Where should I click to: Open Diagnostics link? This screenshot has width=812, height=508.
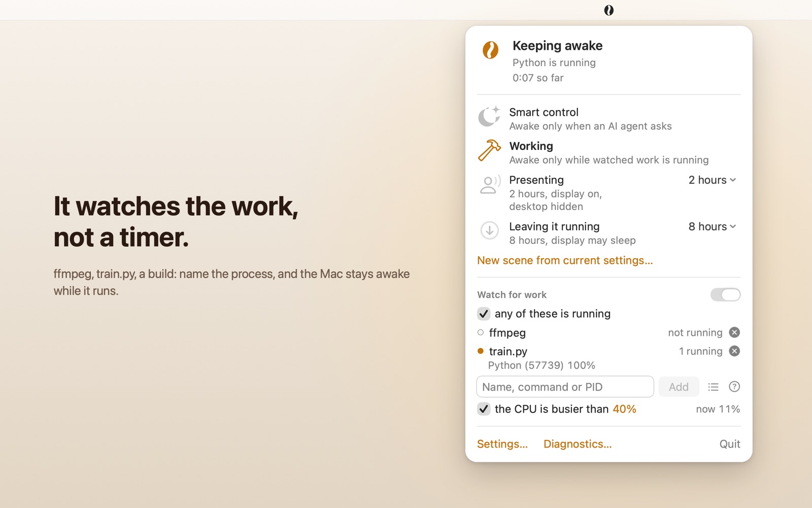tap(578, 444)
